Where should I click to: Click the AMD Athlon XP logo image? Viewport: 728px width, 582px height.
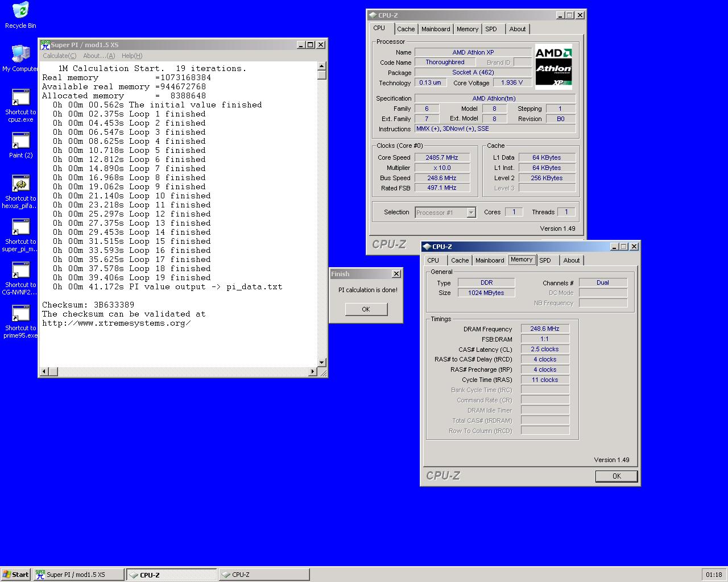pyautogui.click(x=553, y=67)
